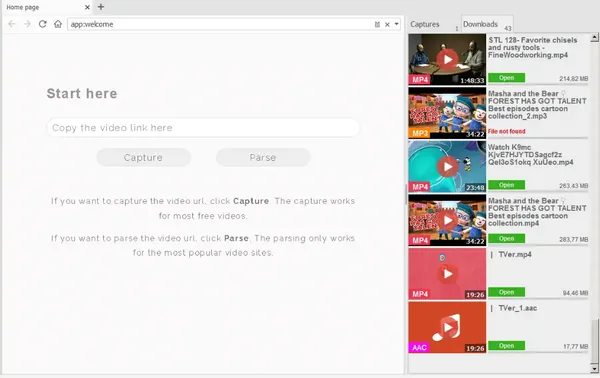Click the forward navigation arrow icon
The width and height of the screenshot is (600, 378).
point(27,24)
